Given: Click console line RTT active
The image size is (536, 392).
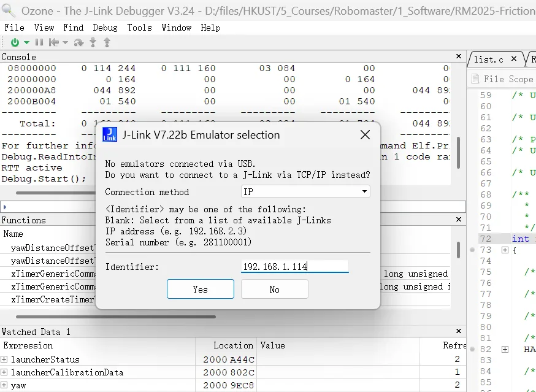Looking at the screenshot, I should [32, 167].
